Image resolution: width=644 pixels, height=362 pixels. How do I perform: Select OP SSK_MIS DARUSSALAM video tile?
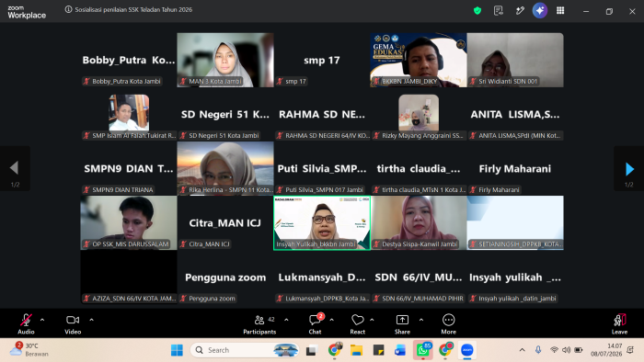(129, 222)
